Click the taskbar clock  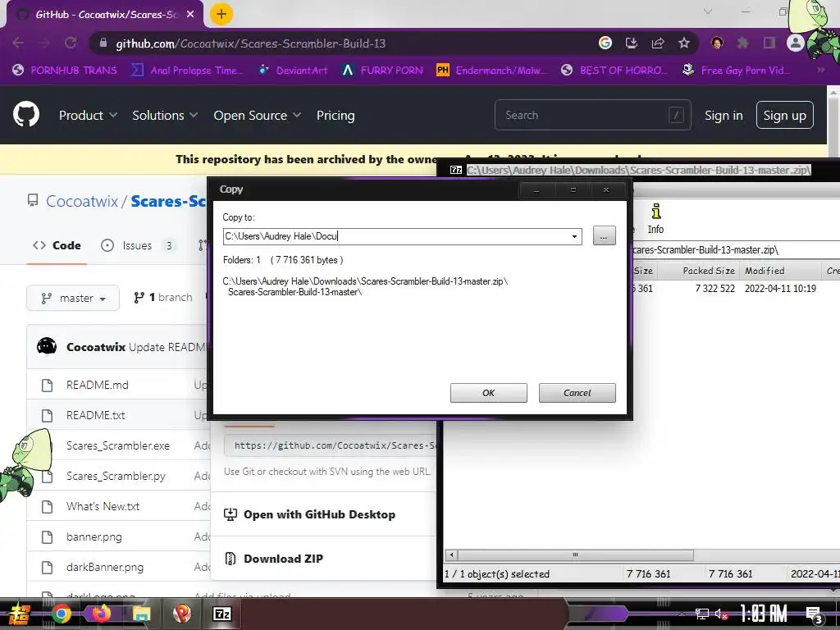point(764,614)
